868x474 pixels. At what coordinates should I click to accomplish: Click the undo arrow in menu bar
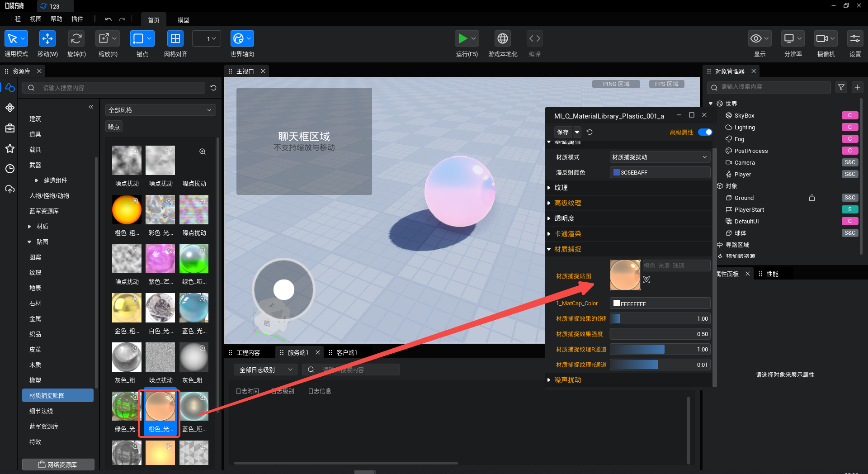point(108,19)
